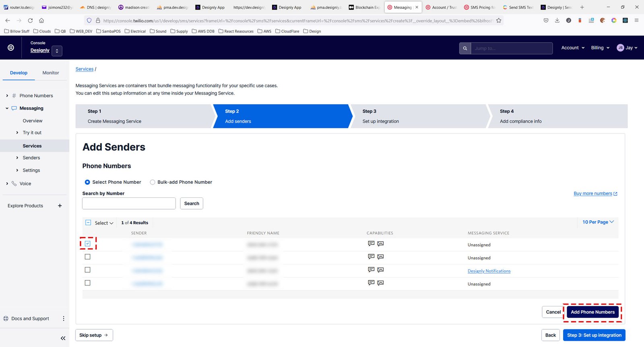Click the search magnifier icon in header
644x347 pixels.
465,48
